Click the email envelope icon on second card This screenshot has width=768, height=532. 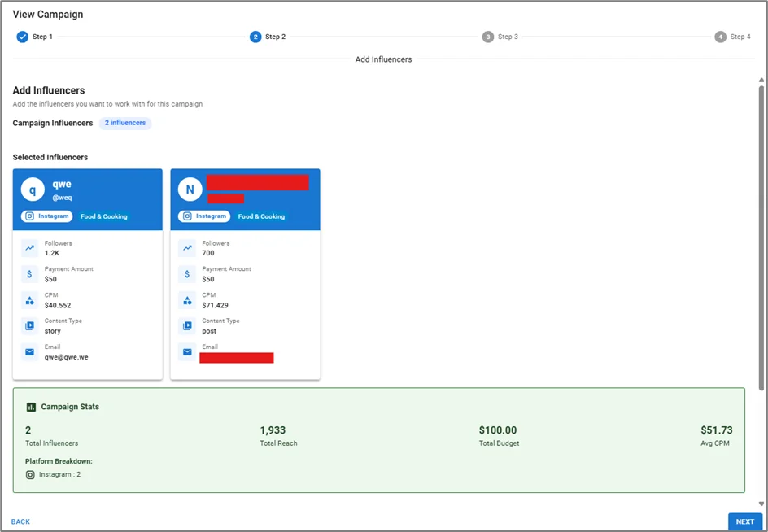[187, 352]
